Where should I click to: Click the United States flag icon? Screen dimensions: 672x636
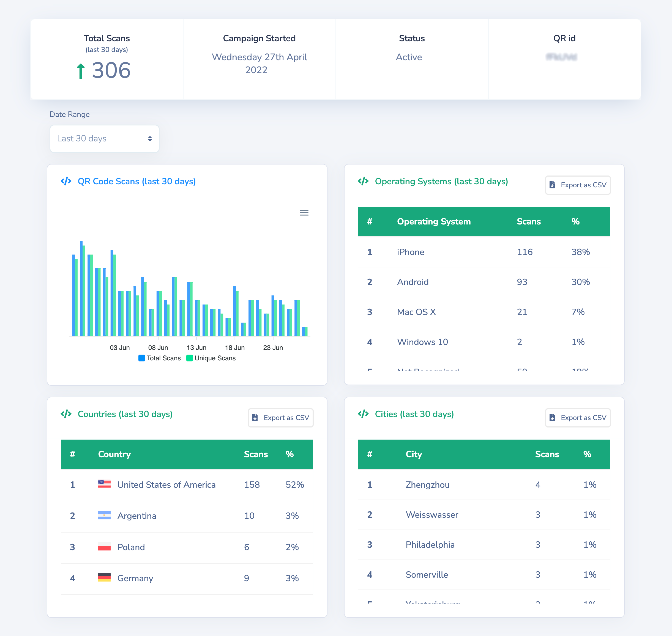coord(104,484)
